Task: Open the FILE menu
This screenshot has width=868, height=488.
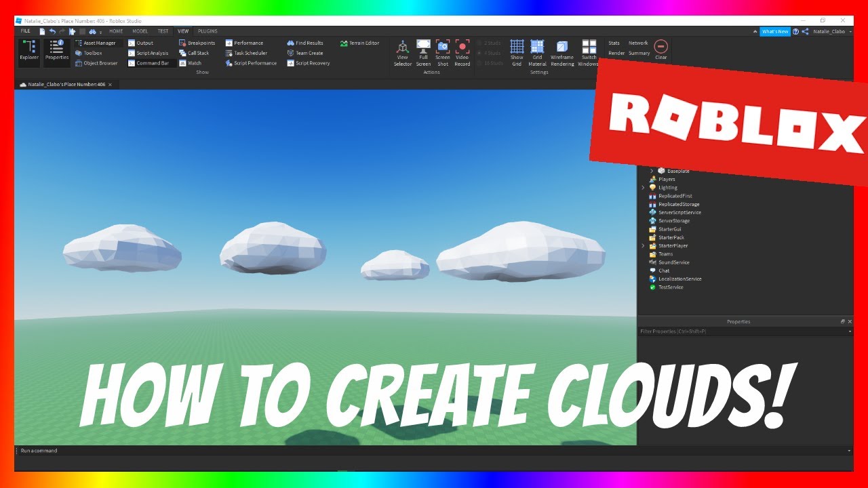Action: (26, 31)
